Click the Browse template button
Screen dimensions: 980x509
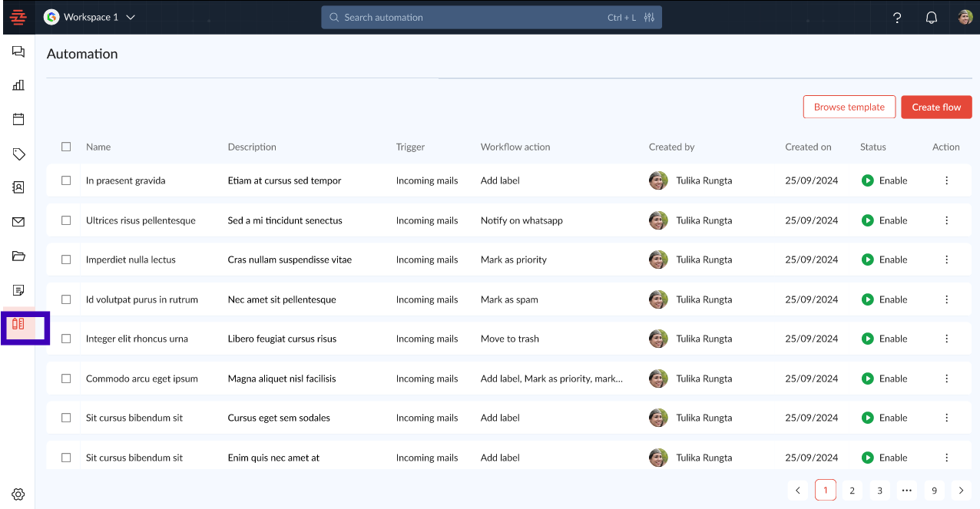[x=849, y=107]
